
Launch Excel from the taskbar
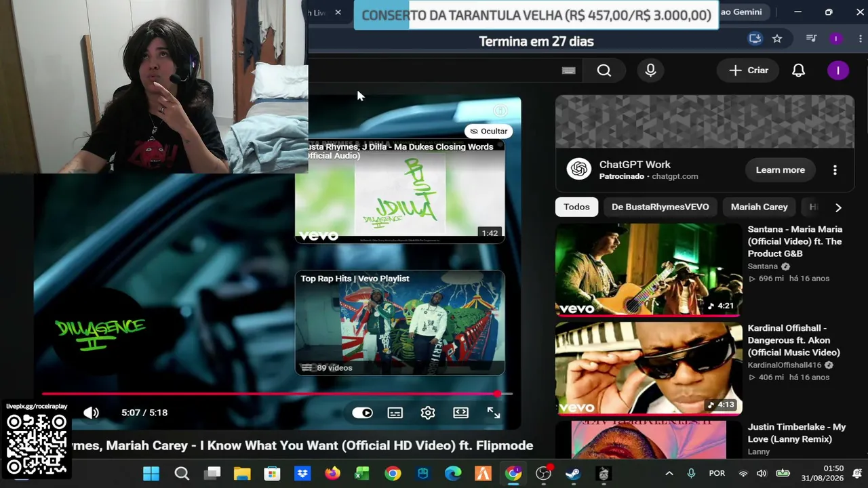tap(362, 473)
